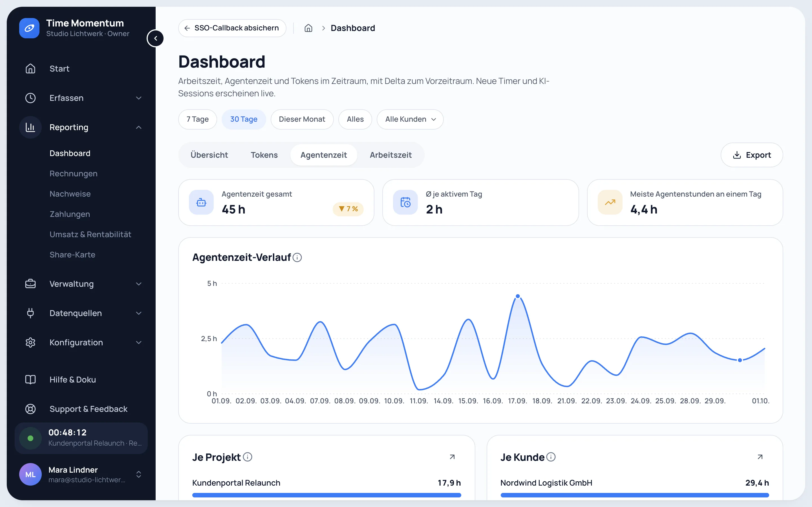Collapse the sidebar with the chevron button

pyautogui.click(x=155, y=38)
